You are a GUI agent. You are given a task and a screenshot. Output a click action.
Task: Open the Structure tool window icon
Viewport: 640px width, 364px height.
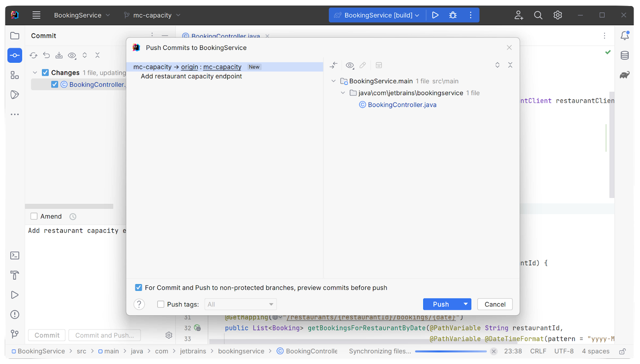pyautogui.click(x=15, y=75)
